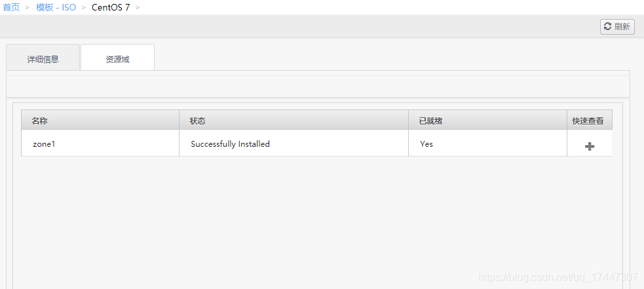Click the arrow separator after 首页
The width and height of the screenshot is (644, 289).
tap(28, 8)
